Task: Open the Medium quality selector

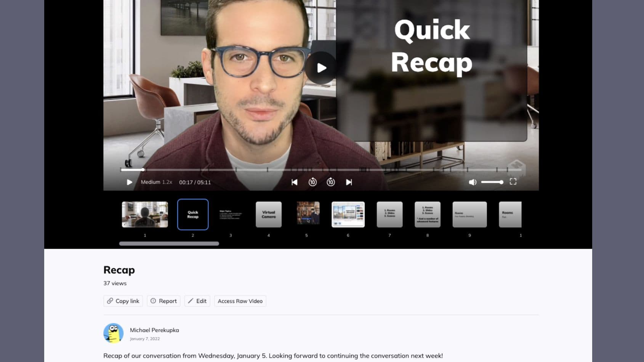Action: (x=150, y=182)
